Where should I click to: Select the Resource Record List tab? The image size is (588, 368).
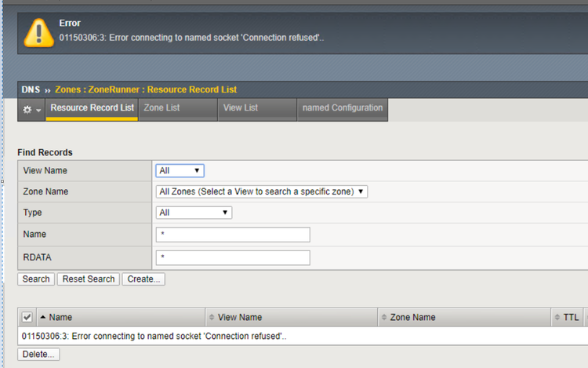point(92,108)
